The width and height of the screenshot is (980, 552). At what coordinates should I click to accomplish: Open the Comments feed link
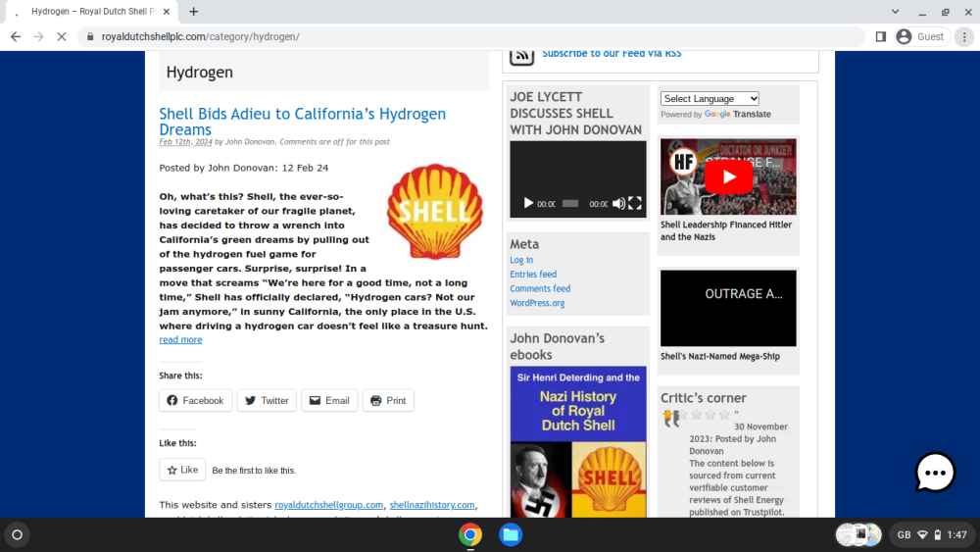click(x=540, y=289)
